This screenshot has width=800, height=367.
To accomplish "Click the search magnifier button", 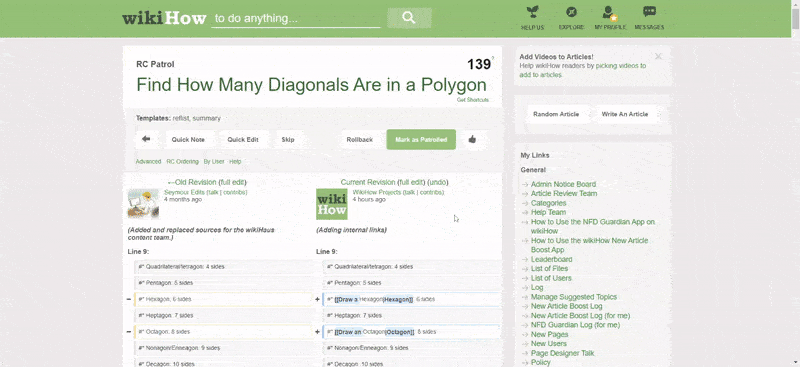I will [409, 18].
